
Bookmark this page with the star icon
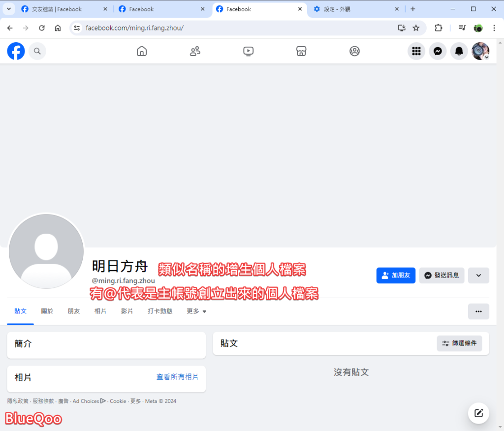point(416,28)
